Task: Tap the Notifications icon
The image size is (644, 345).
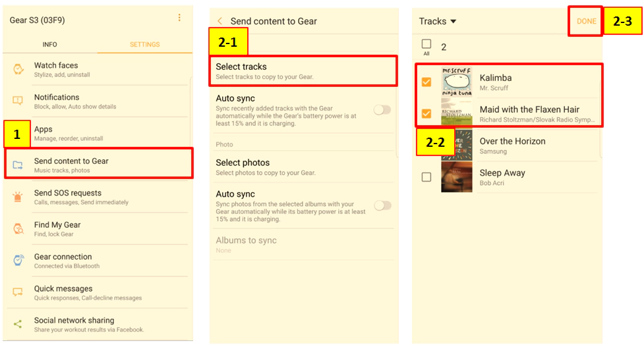Action: coord(18,101)
